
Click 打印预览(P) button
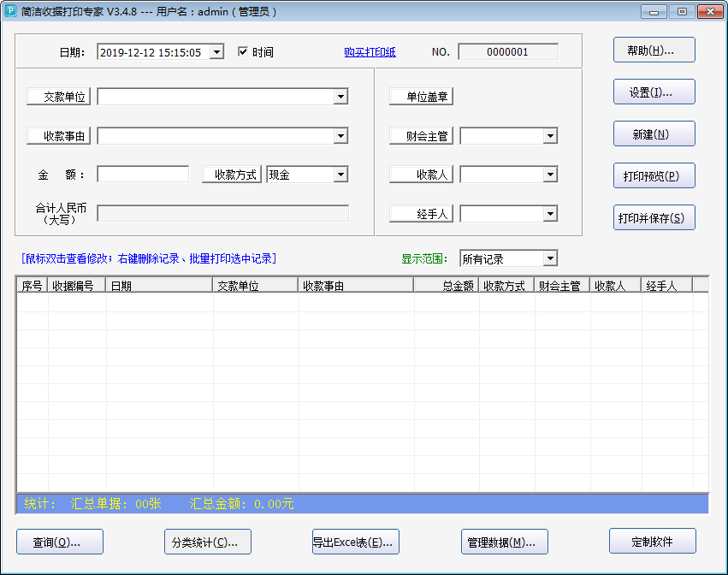tap(654, 175)
